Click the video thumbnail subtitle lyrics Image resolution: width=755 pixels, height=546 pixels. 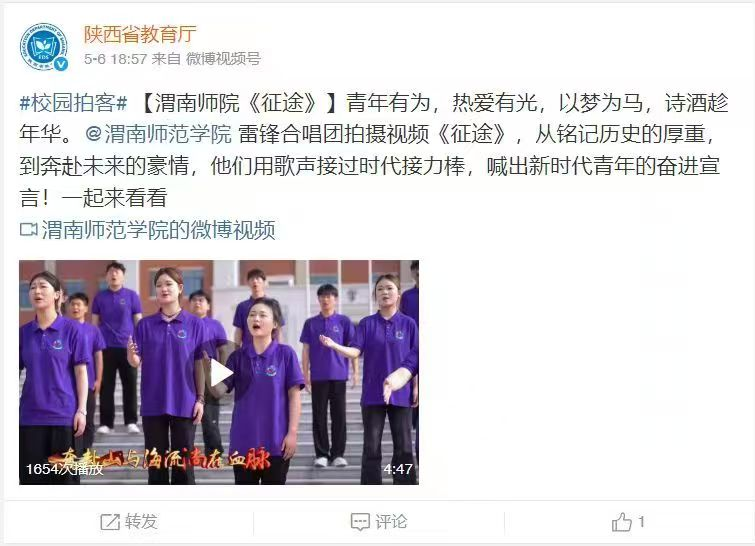coord(159,459)
